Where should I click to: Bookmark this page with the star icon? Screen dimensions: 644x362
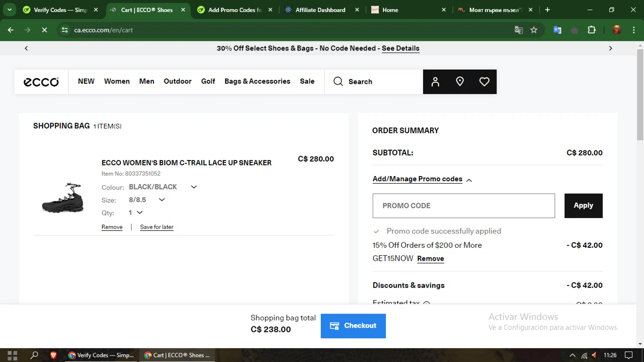pos(534,30)
